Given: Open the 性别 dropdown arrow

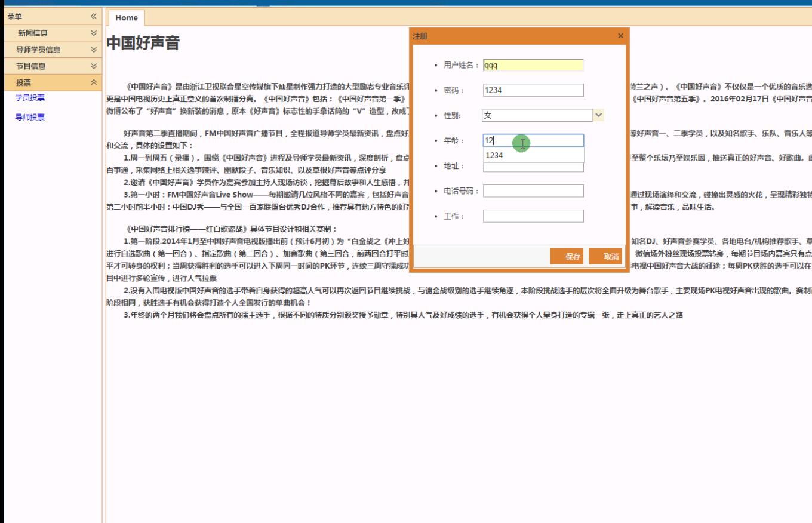Looking at the screenshot, I should click(x=599, y=115).
